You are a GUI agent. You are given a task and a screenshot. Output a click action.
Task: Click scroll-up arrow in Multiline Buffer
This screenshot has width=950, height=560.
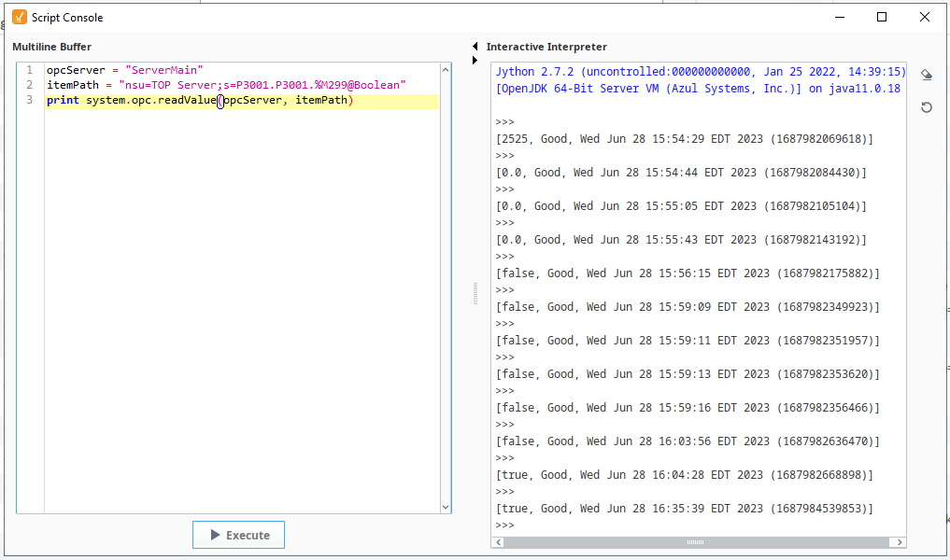coord(446,70)
